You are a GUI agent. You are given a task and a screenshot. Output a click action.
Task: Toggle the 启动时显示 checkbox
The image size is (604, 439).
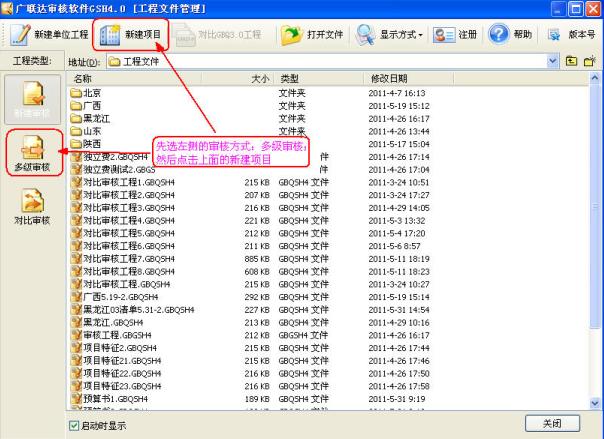tap(75, 425)
